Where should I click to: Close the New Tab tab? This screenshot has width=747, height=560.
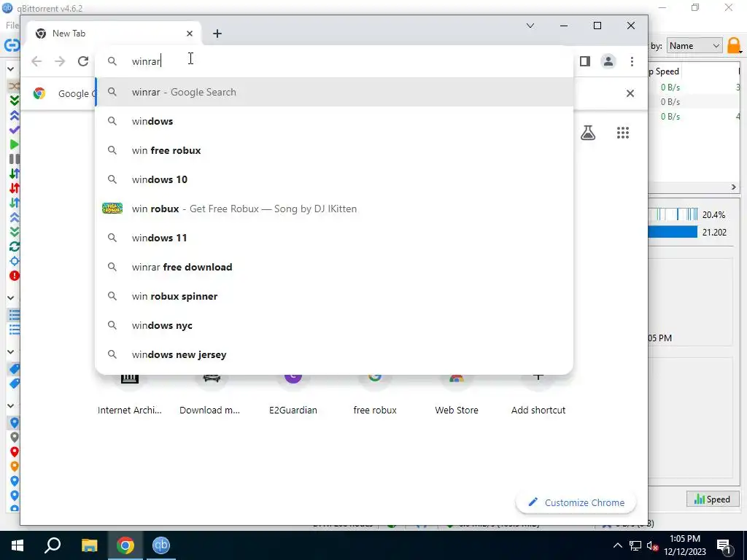190,34
